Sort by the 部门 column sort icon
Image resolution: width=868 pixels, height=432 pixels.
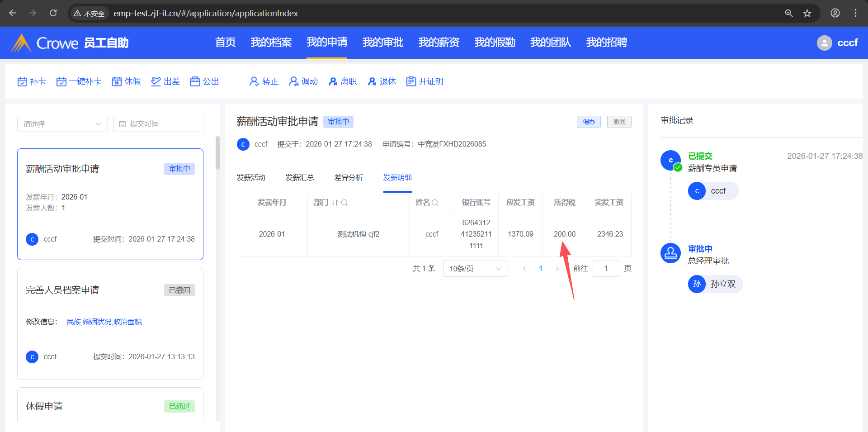coord(335,203)
